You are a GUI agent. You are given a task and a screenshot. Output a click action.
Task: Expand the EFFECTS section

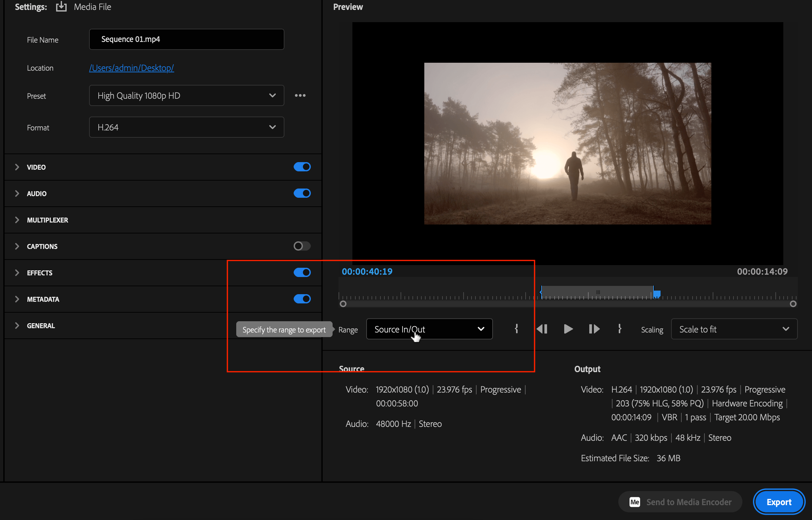click(17, 272)
